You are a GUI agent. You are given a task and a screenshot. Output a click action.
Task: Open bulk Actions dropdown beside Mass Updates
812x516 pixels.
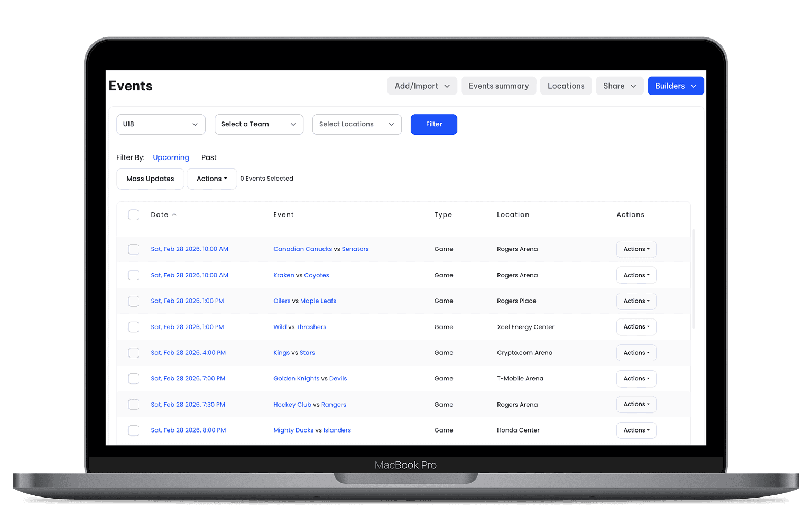click(212, 179)
